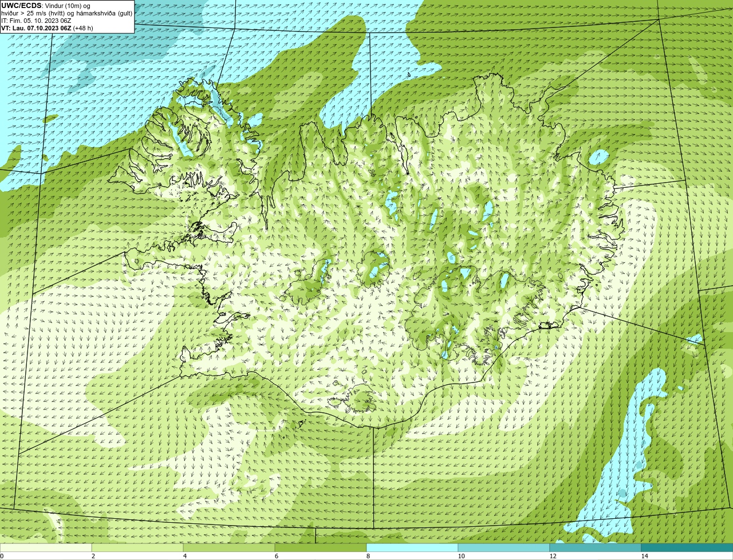The image size is (733, 560).
Task: Click the legend tick label '6'
Action: tap(276, 556)
